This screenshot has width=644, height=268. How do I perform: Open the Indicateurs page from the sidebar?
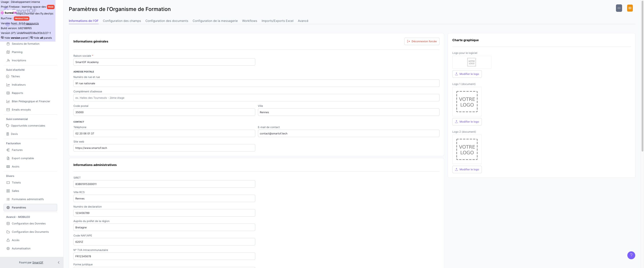tap(18, 85)
